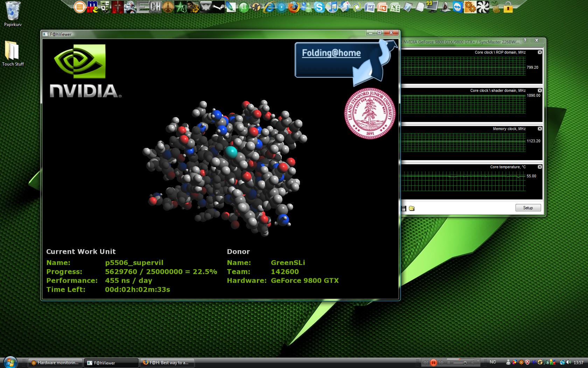Close the shader domain clock graph

(x=540, y=90)
